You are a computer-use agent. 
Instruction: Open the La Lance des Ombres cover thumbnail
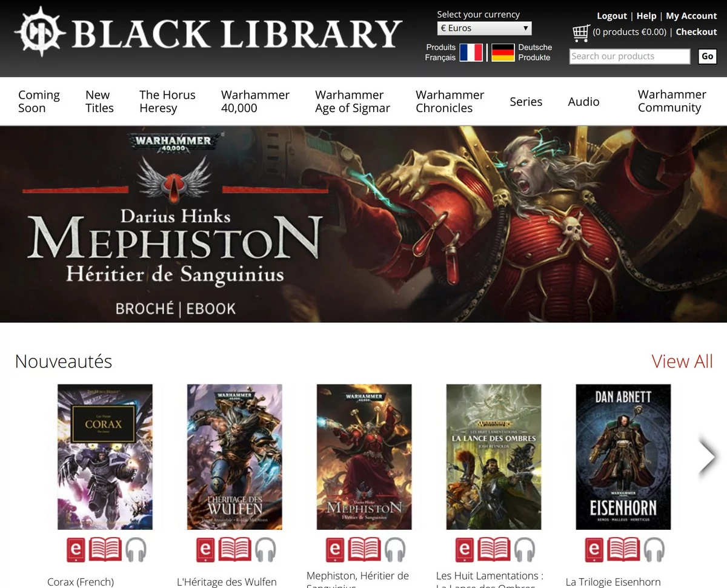494,457
